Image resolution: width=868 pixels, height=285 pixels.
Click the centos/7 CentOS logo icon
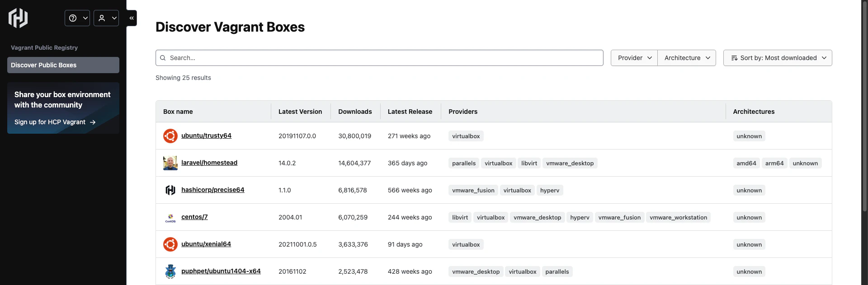click(x=170, y=217)
